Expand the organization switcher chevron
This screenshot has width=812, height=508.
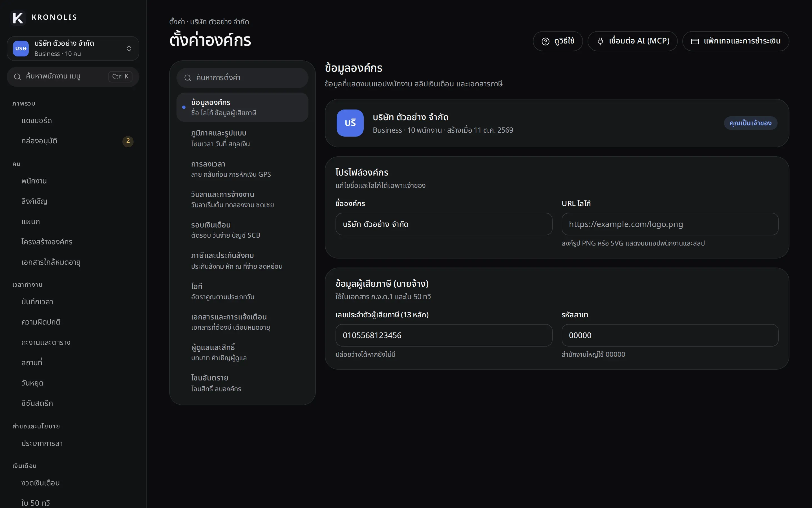129,49
